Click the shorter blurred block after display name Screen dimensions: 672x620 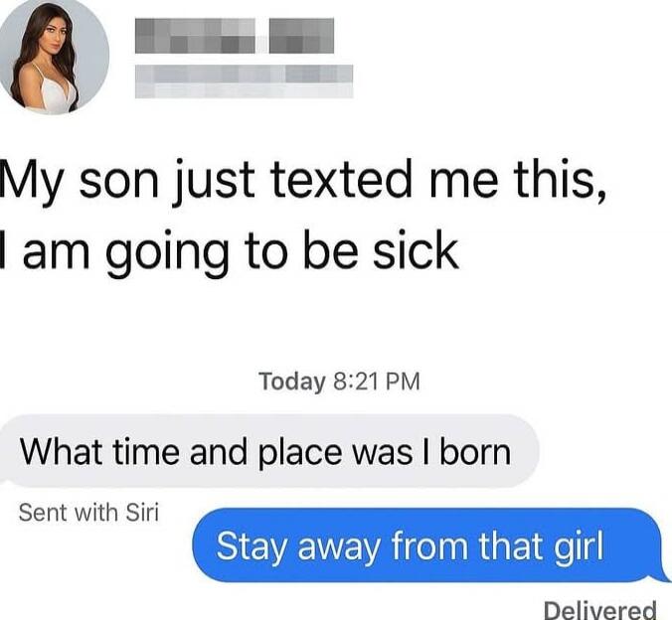302,36
